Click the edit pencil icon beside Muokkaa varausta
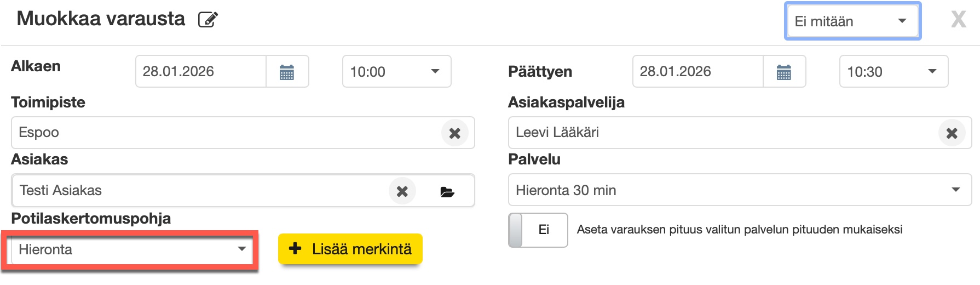Image resolution: width=980 pixels, height=285 pixels. (208, 20)
